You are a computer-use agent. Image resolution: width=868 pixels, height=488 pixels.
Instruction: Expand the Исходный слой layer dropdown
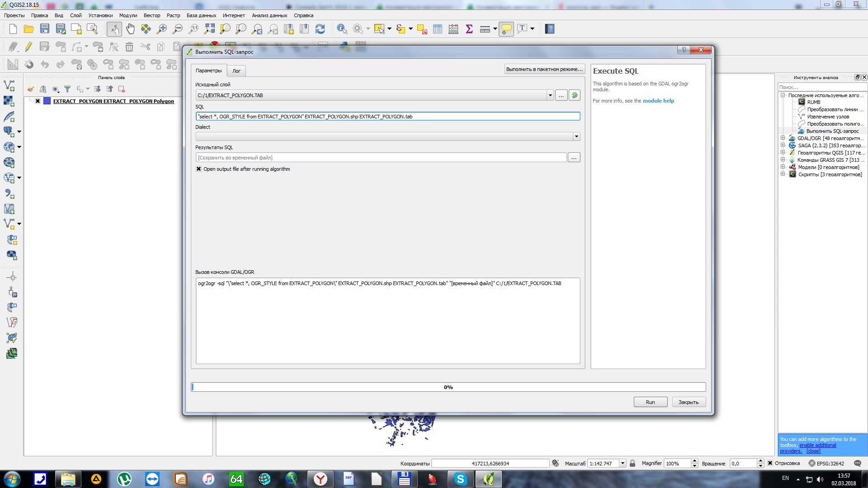(550, 95)
